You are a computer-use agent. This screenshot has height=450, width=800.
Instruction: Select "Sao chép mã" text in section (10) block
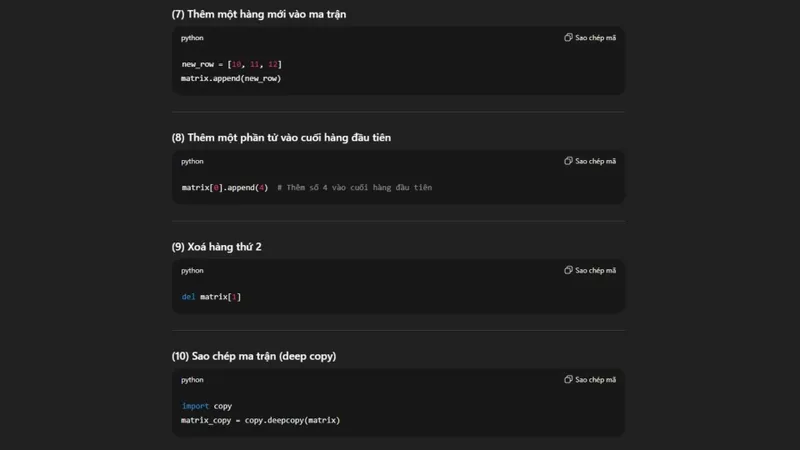point(595,380)
